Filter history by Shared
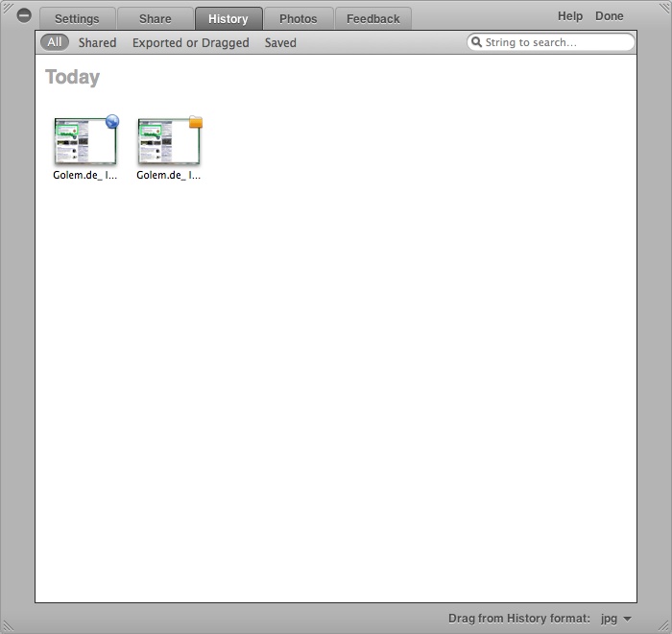Viewport: 672px width, 634px height. 97,42
